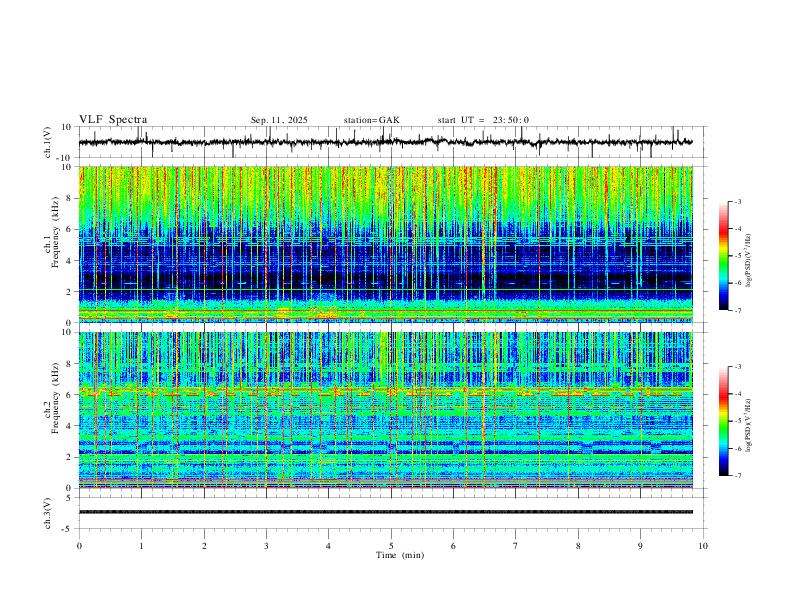This screenshot has width=792, height=612.
Task: Click the ch.2 spectrogram plot
Action: tap(385, 410)
